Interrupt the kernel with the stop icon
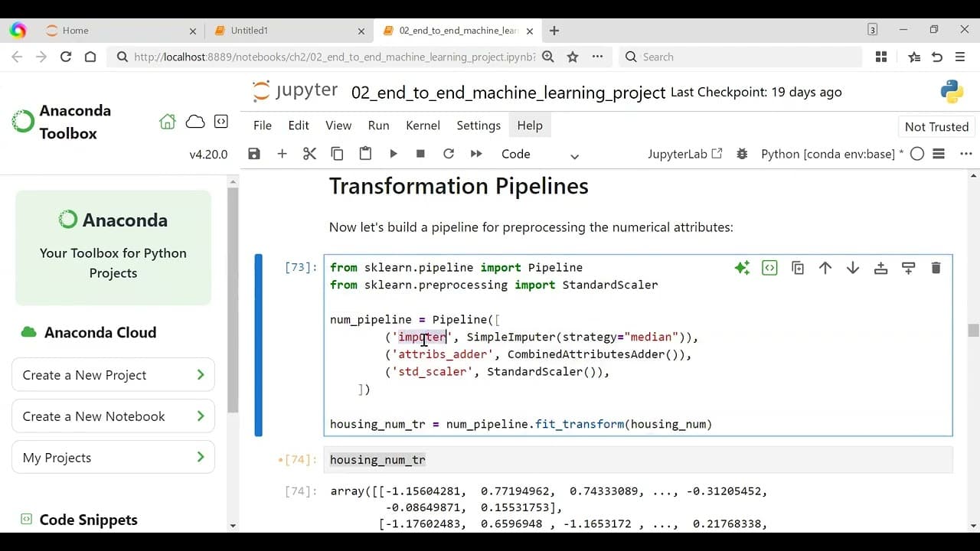This screenshot has width=980, height=551. click(420, 154)
